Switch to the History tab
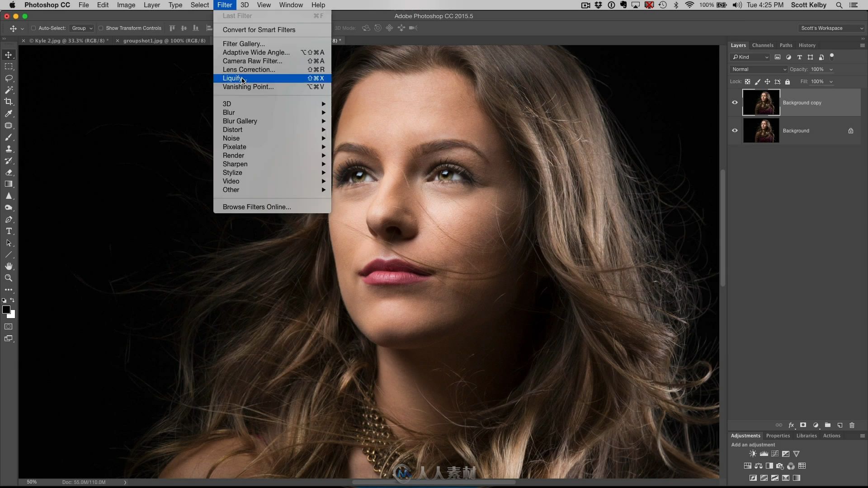Screen dimensions: 868x488 807,45
